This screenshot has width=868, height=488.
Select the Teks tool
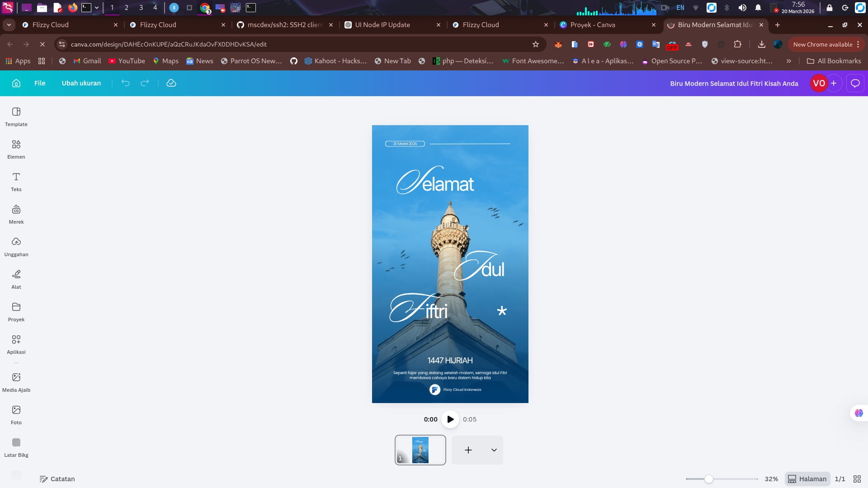tap(16, 182)
